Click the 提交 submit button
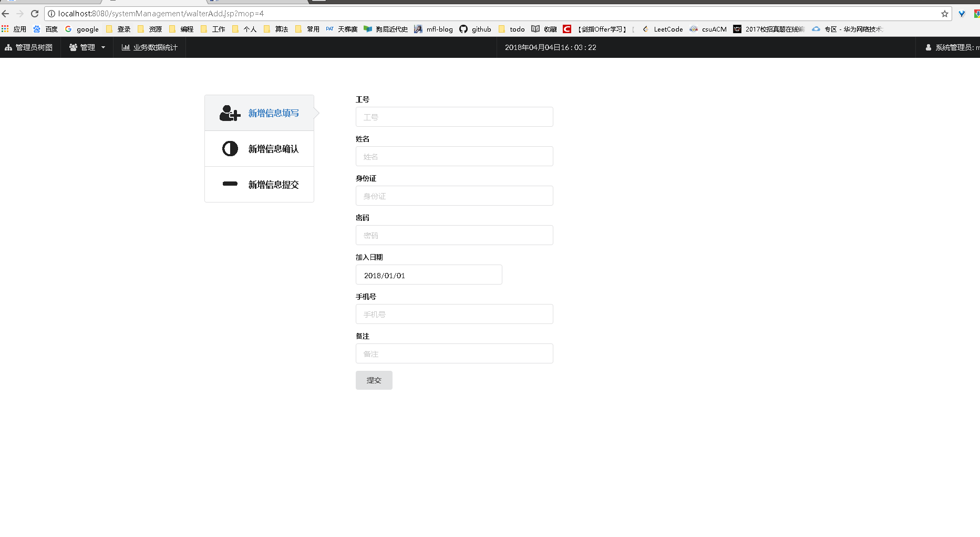This screenshot has height=537, width=980. [374, 380]
